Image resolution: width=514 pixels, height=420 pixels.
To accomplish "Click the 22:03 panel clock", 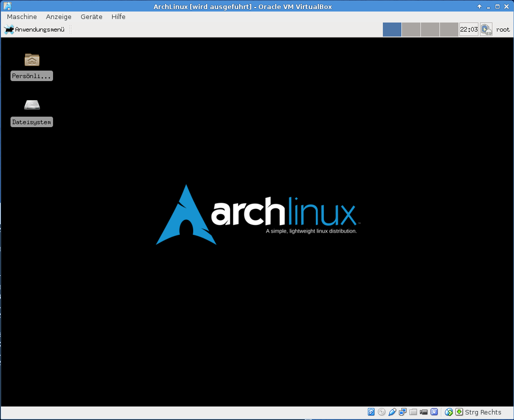I will click(469, 30).
